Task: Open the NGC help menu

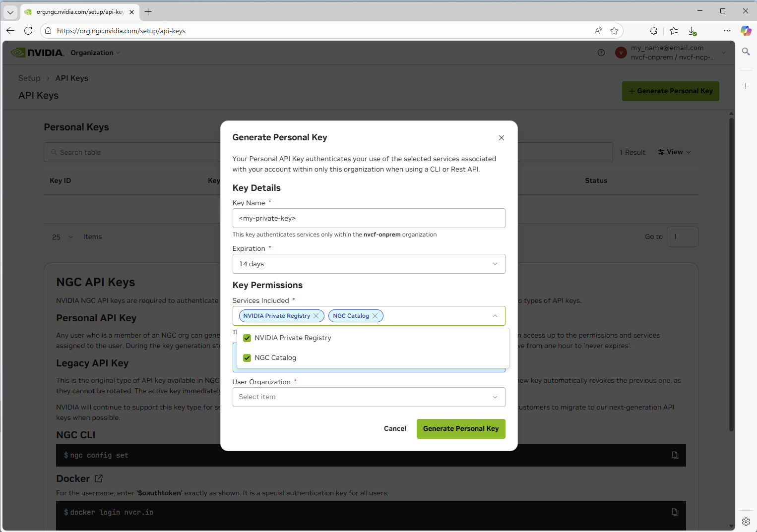Action: (x=601, y=53)
